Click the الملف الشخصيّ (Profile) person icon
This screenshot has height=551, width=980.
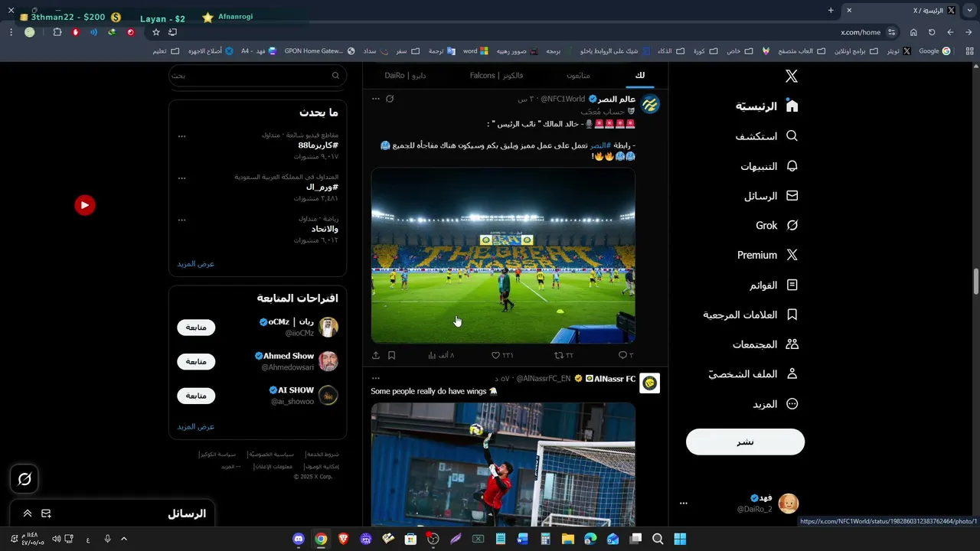coord(792,373)
